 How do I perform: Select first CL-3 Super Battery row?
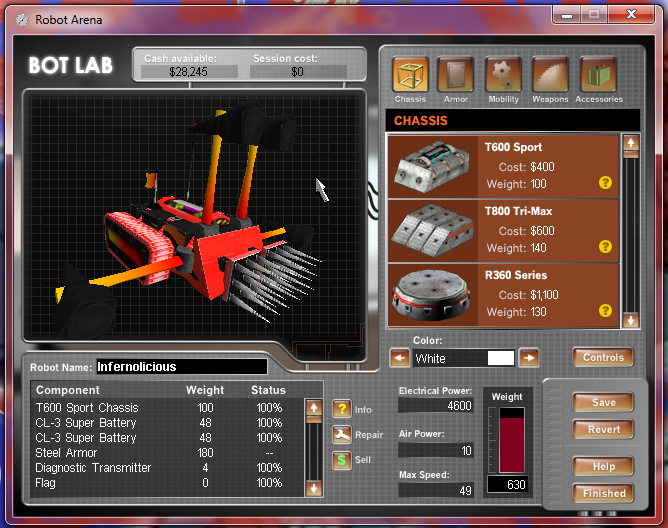tap(166, 423)
